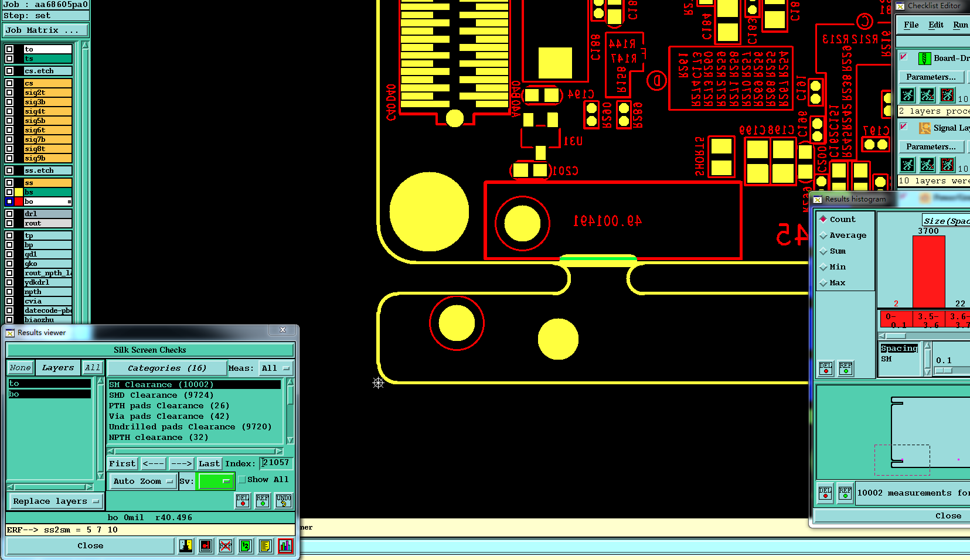Click Board-Drill Parameters... button
Viewport: 970px width, 560px height.
click(931, 77)
